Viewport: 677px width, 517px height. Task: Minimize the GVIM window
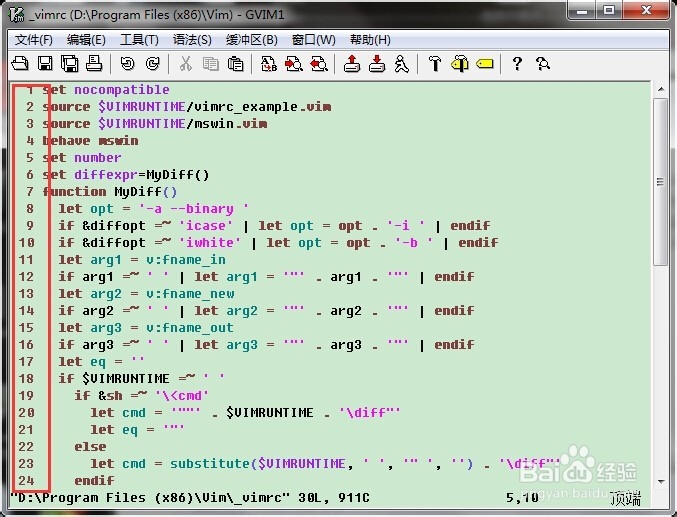[582, 10]
